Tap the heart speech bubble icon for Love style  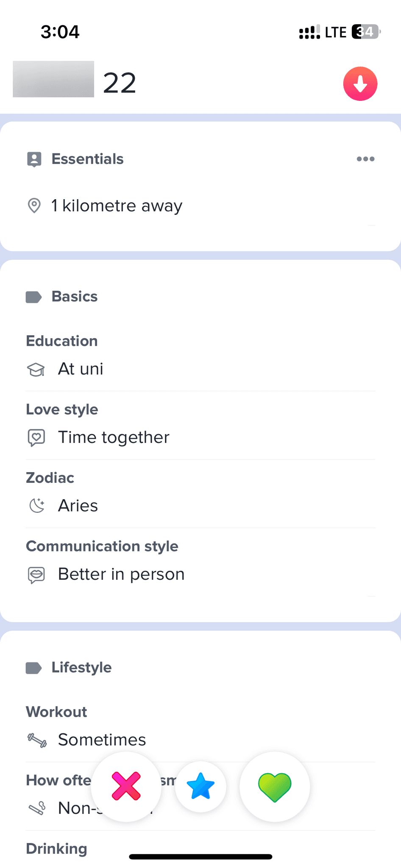(36, 437)
